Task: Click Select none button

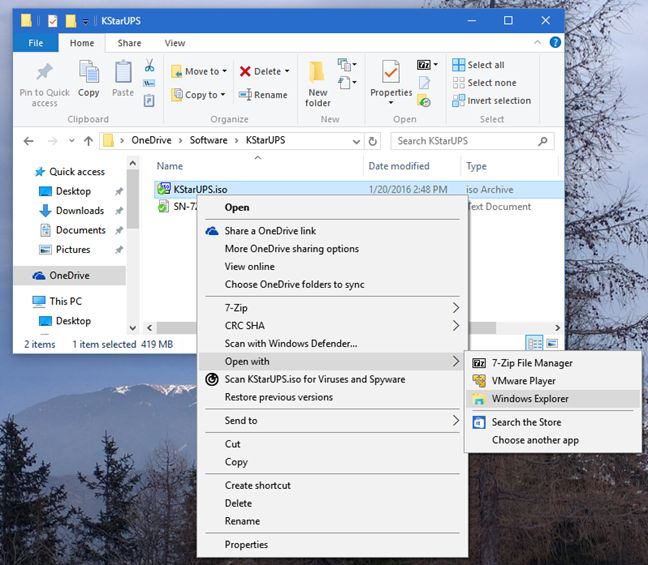Action: 484,83
